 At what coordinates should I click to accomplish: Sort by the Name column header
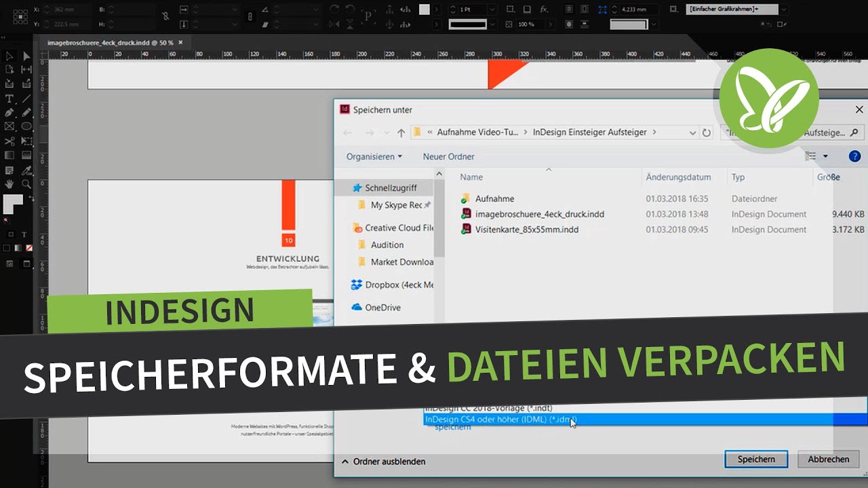tap(471, 177)
